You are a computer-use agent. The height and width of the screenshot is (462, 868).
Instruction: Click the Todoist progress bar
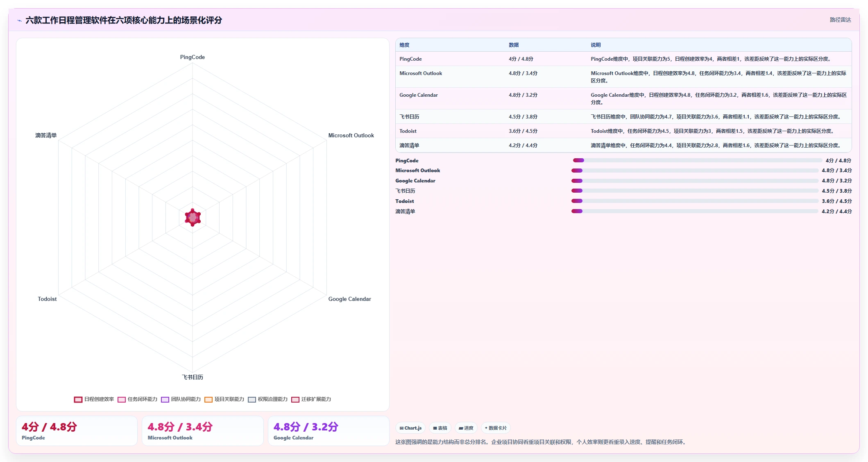pyautogui.click(x=695, y=201)
